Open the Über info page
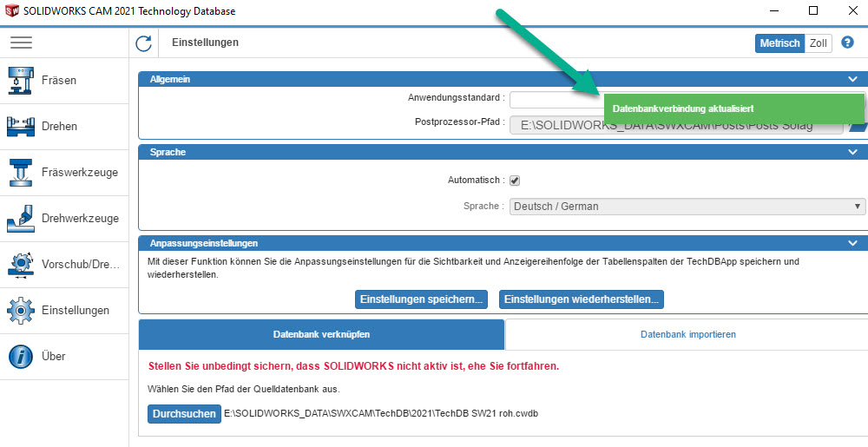The height and width of the screenshot is (447, 868). click(53, 357)
